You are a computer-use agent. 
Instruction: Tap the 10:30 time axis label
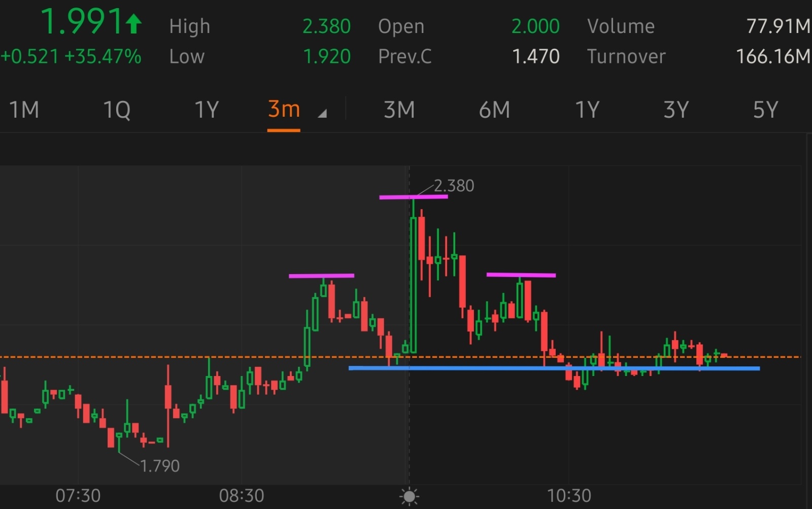coord(569,496)
